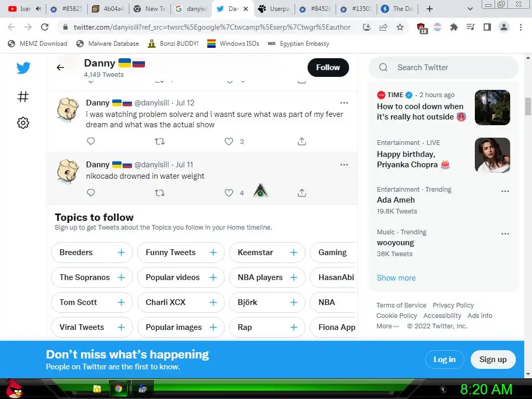Click the Sign up button
The height and width of the screenshot is (399, 532).
coord(493,360)
